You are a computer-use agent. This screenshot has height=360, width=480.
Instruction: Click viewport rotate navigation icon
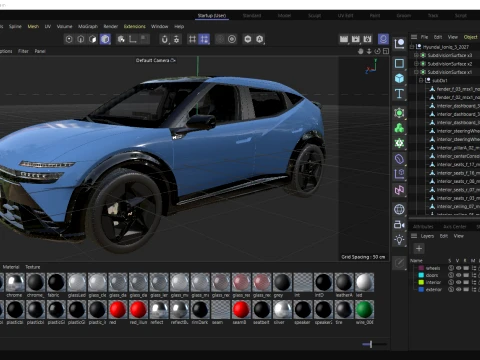[x=378, y=51]
